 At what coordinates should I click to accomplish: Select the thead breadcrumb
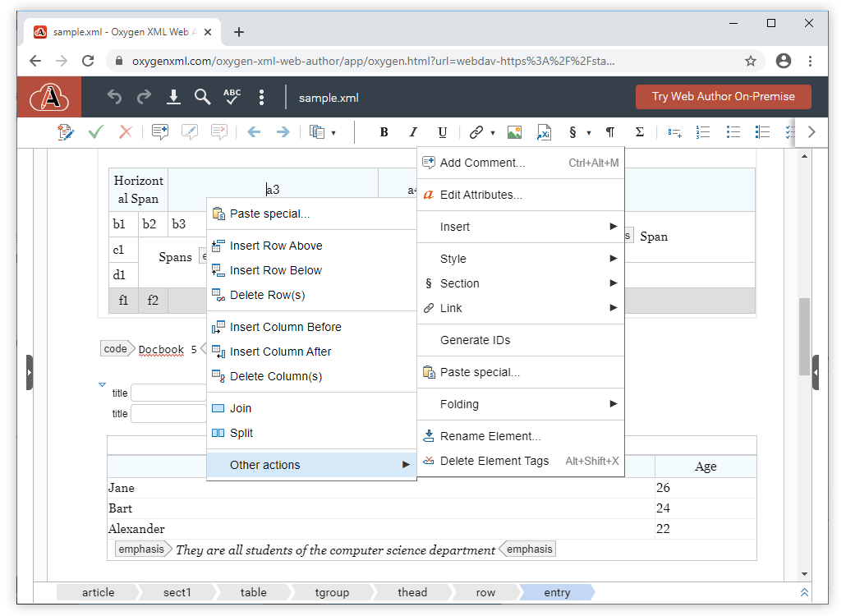412,593
